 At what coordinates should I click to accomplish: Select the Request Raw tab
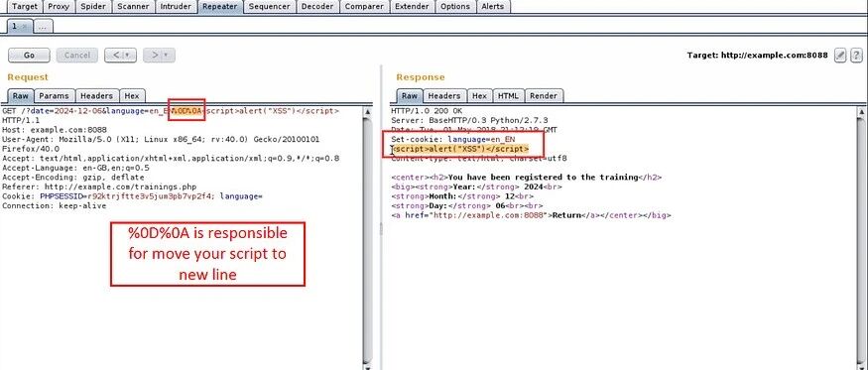[x=21, y=96]
